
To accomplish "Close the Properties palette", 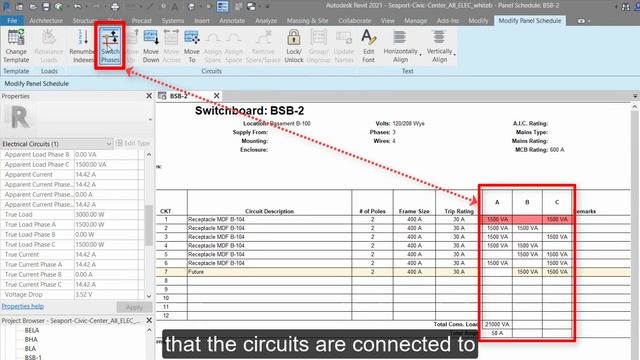I will tap(149, 96).
